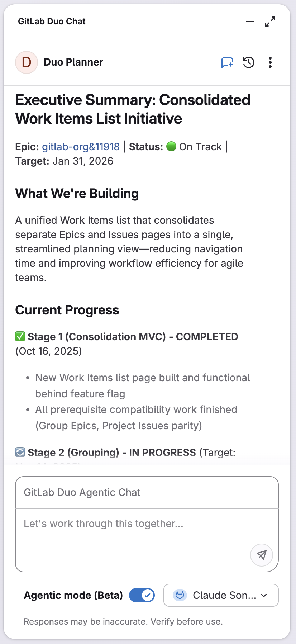Open the chat history
Screen dimensions: 296x644
point(249,62)
